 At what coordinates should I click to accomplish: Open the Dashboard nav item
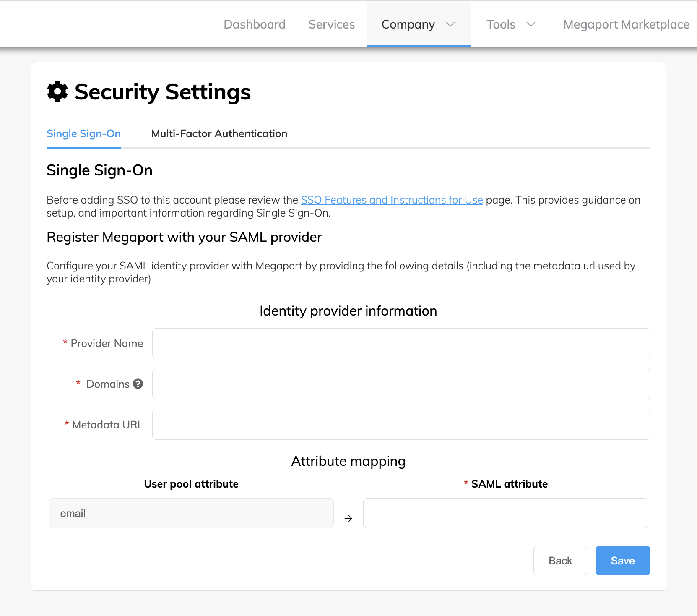click(x=255, y=24)
